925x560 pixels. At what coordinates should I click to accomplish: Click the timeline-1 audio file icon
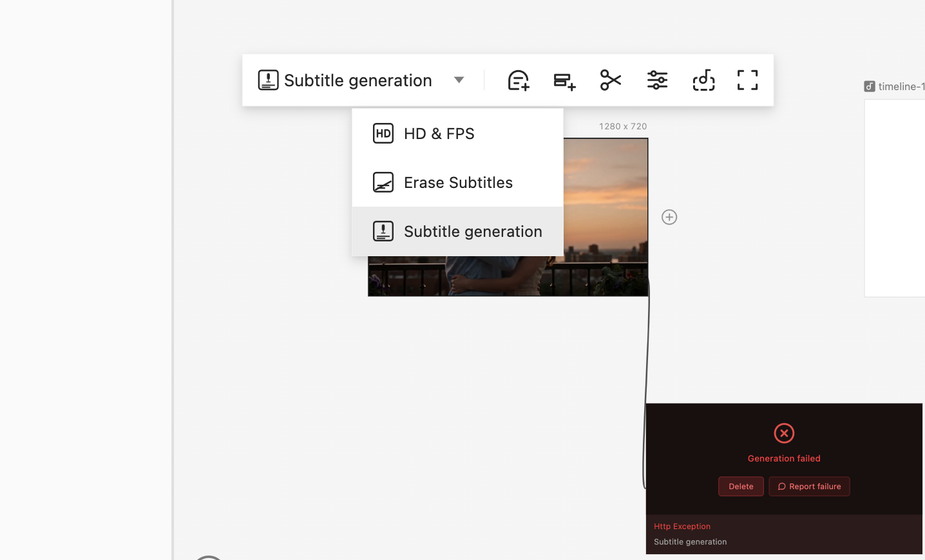click(870, 86)
